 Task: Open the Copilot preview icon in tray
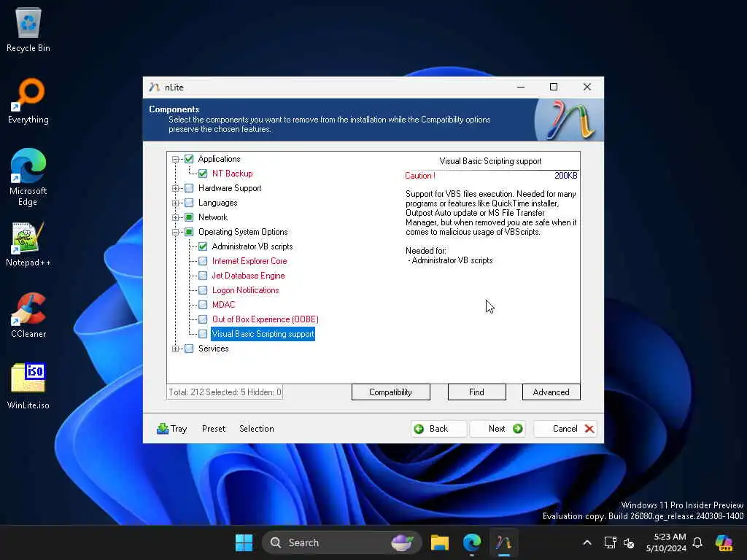click(x=724, y=542)
